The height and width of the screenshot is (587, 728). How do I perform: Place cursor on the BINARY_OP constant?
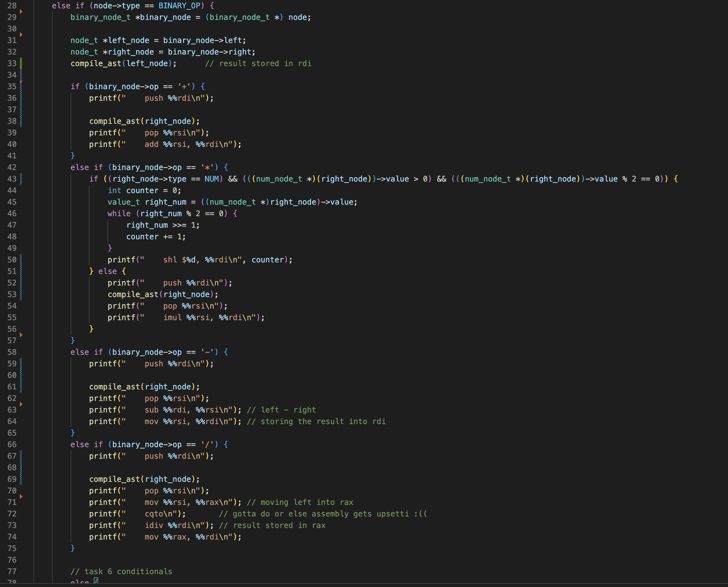[179, 6]
